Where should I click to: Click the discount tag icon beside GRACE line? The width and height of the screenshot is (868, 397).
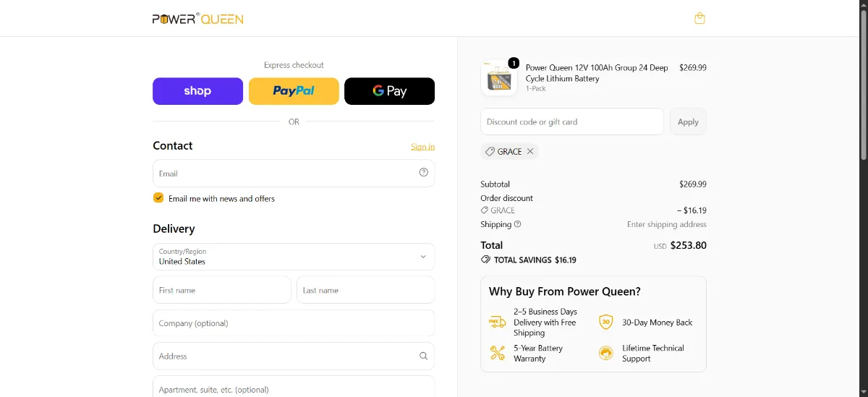[x=485, y=210]
